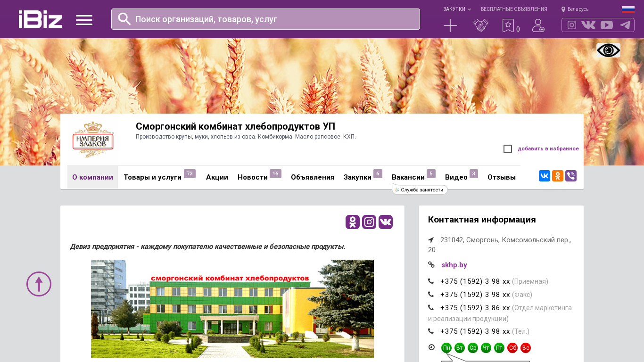Open the skhp.by website link
The width and height of the screenshot is (644, 362).
coord(454,265)
